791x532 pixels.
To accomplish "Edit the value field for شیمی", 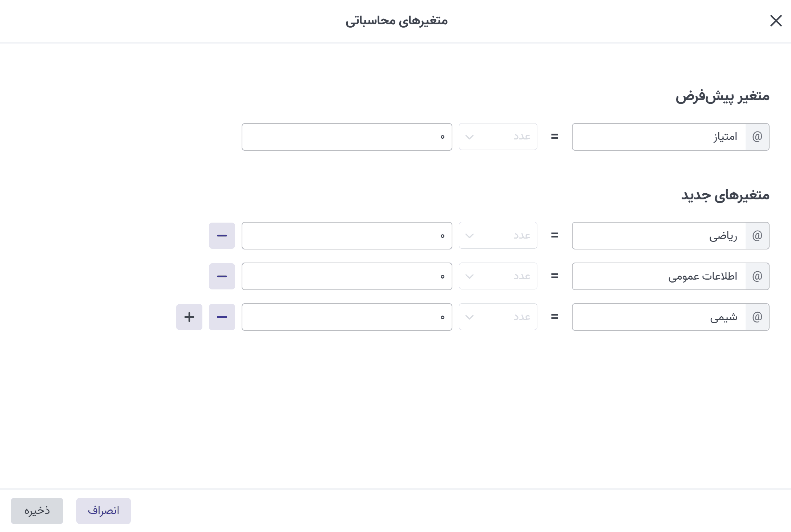I will click(347, 317).
